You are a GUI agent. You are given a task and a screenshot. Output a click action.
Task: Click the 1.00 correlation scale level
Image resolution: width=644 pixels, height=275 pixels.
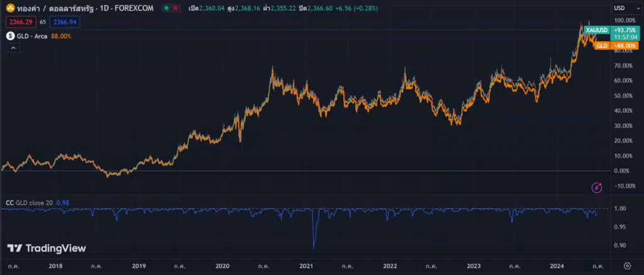pos(620,208)
